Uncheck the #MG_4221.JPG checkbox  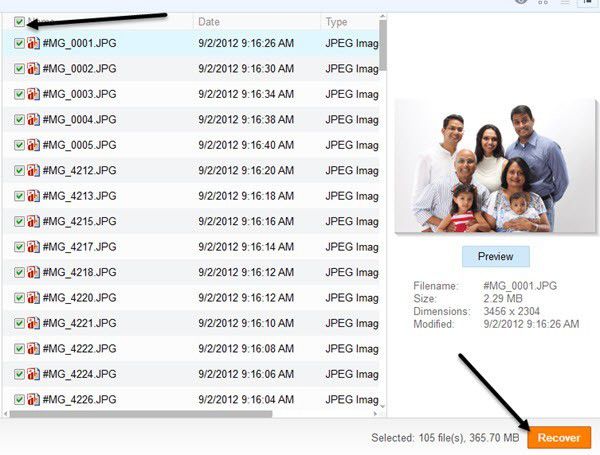[x=19, y=323]
